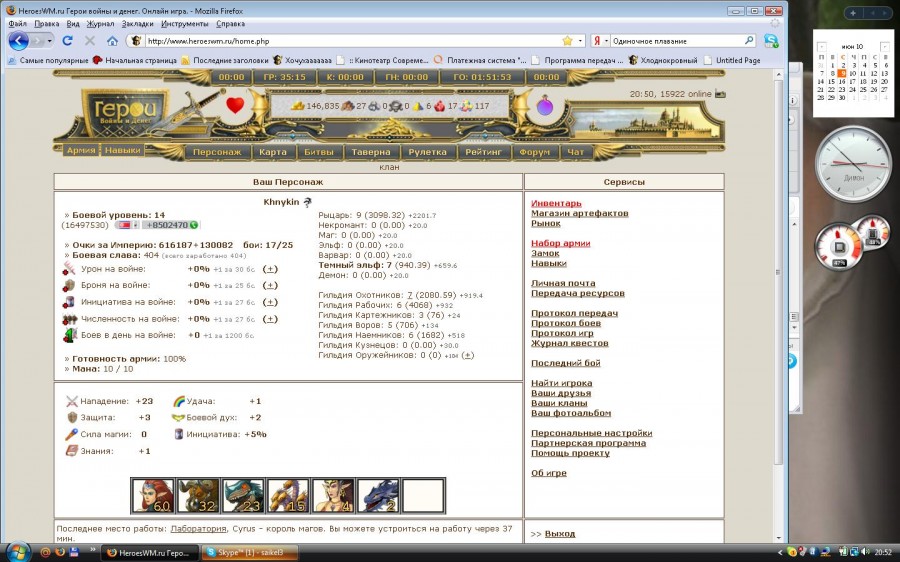Open the Журнал menu
The width and height of the screenshot is (900, 562).
tap(100, 24)
